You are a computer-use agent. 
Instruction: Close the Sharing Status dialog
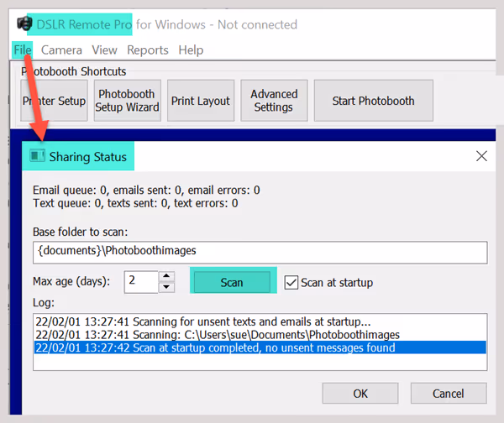point(481,156)
